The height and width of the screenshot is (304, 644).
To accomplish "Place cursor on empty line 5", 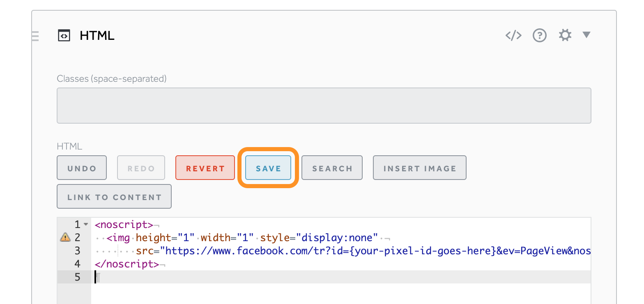I will coord(341,277).
